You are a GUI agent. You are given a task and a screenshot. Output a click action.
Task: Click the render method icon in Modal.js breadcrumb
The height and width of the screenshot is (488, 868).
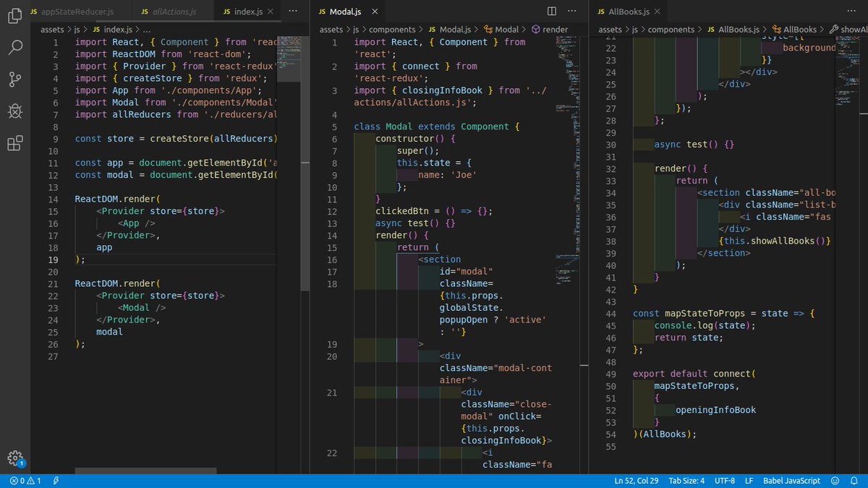536,30
